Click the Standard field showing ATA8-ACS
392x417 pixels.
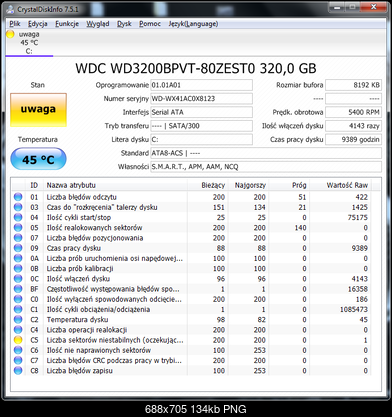click(x=266, y=153)
